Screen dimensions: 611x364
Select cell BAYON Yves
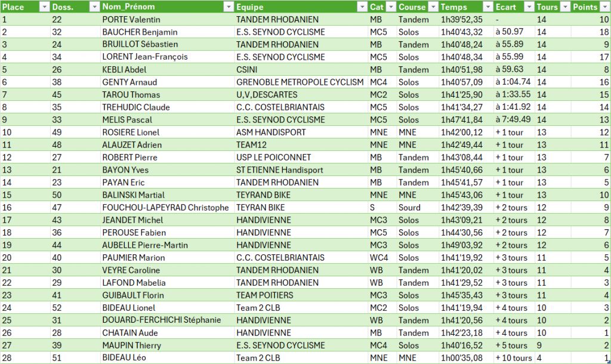pos(168,170)
